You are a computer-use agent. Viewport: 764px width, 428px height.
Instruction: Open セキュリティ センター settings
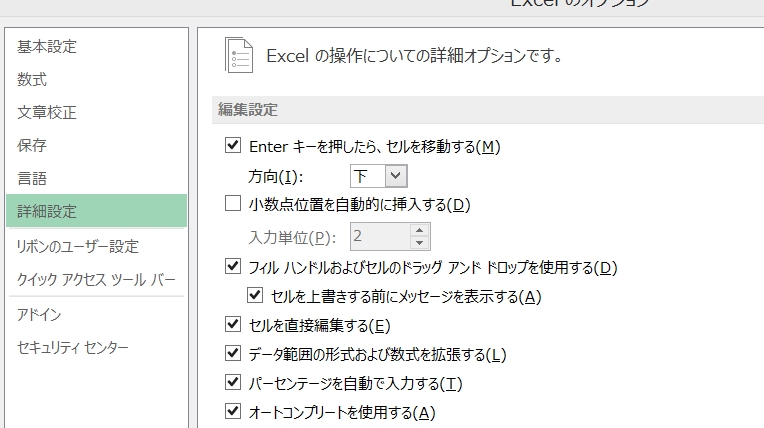73,348
